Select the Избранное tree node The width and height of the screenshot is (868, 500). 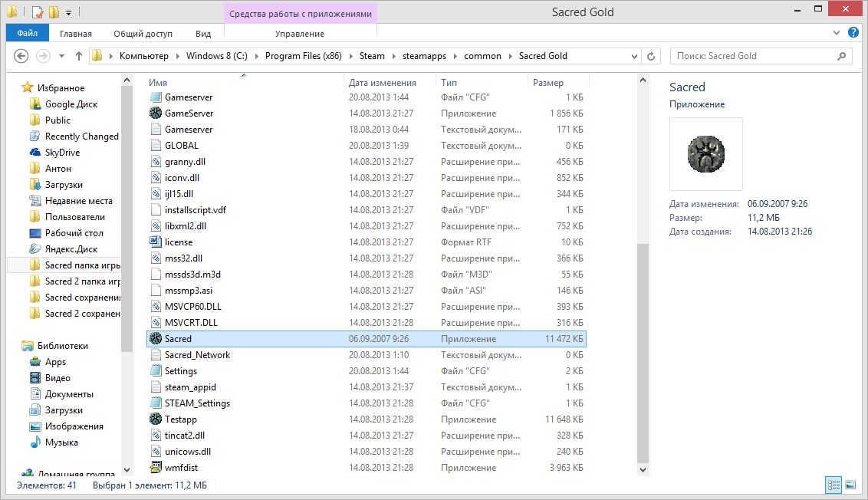[x=61, y=88]
